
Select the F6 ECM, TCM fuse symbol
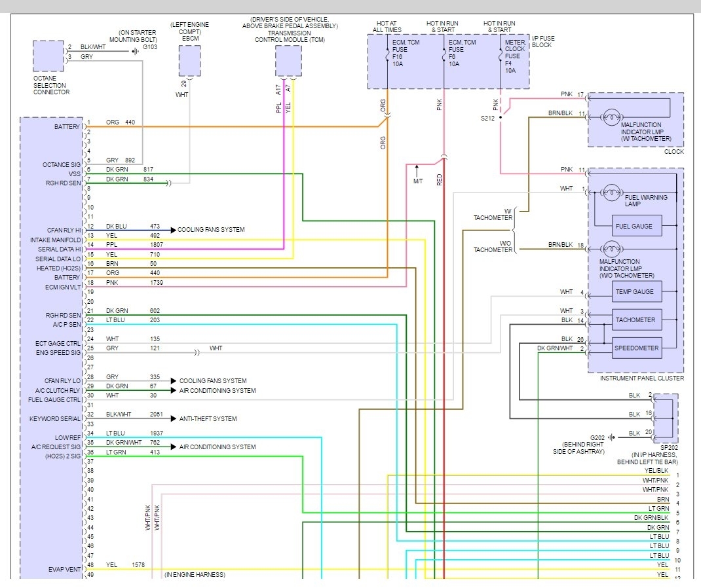(x=444, y=58)
